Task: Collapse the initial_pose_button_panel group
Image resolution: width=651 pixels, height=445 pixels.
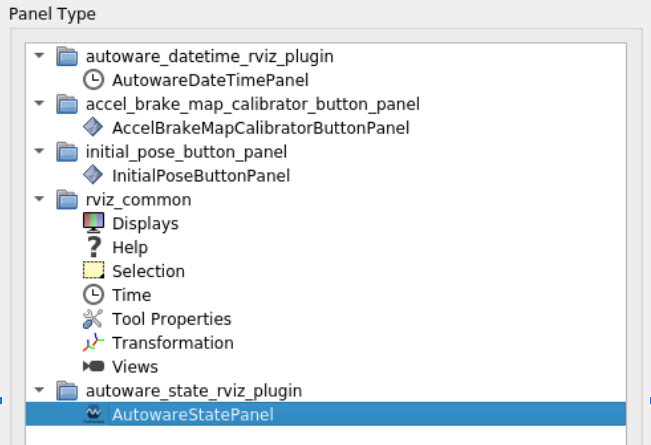Action: (40, 151)
